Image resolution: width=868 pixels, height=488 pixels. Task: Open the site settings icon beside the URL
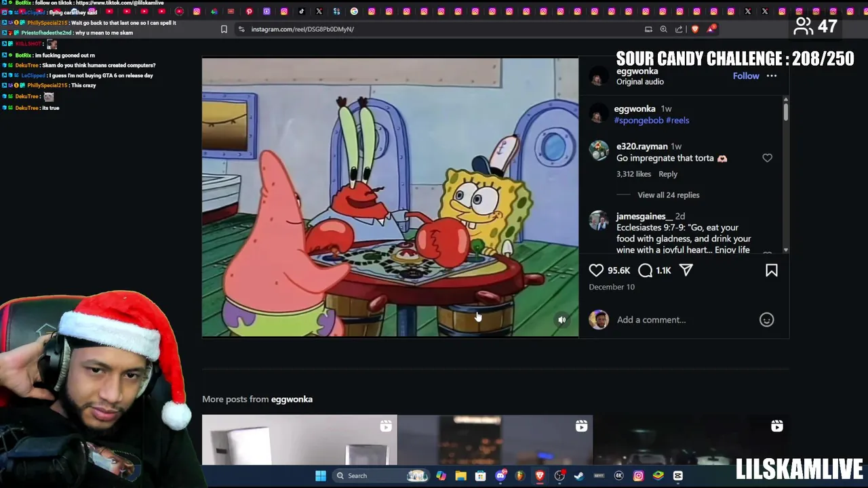[x=241, y=29]
